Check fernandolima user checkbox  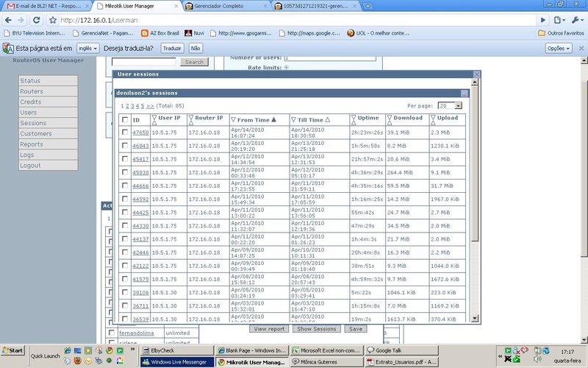pos(112,333)
